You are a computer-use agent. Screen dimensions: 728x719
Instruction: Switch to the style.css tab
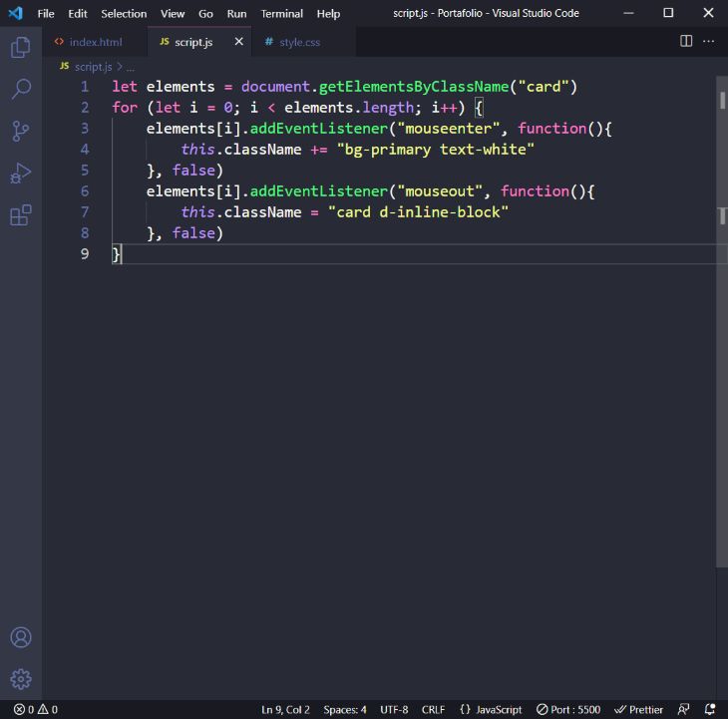[299, 42]
